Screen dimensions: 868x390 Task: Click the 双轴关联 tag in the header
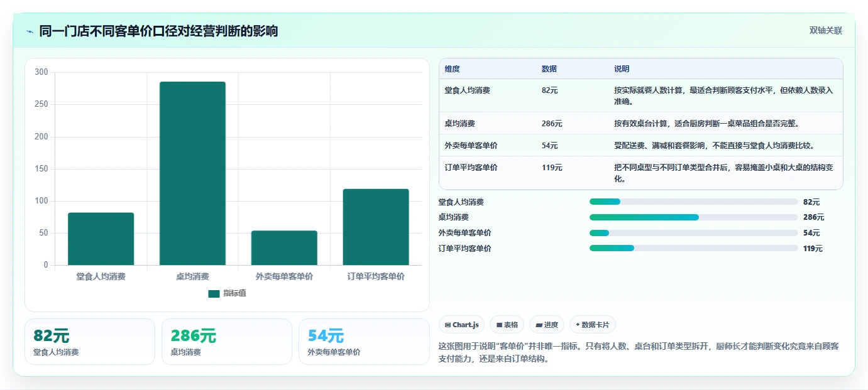coord(825,31)
